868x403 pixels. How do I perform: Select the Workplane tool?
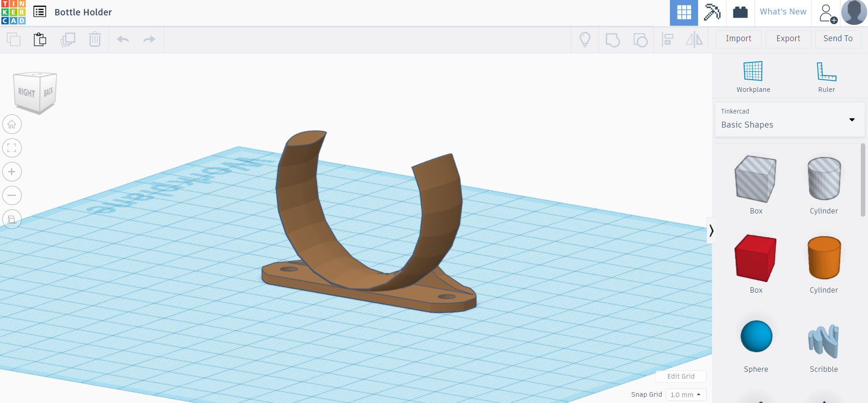pos(753,77)
